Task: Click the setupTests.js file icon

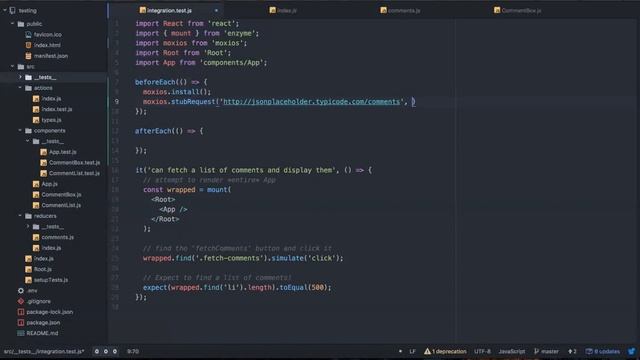Action: 28,280
